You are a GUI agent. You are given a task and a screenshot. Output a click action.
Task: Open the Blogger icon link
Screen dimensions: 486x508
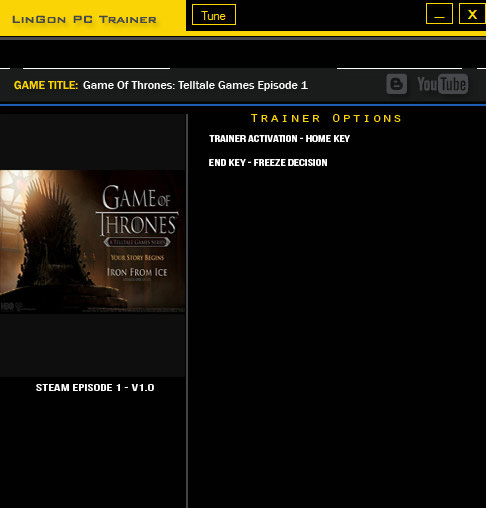(396, 84)
